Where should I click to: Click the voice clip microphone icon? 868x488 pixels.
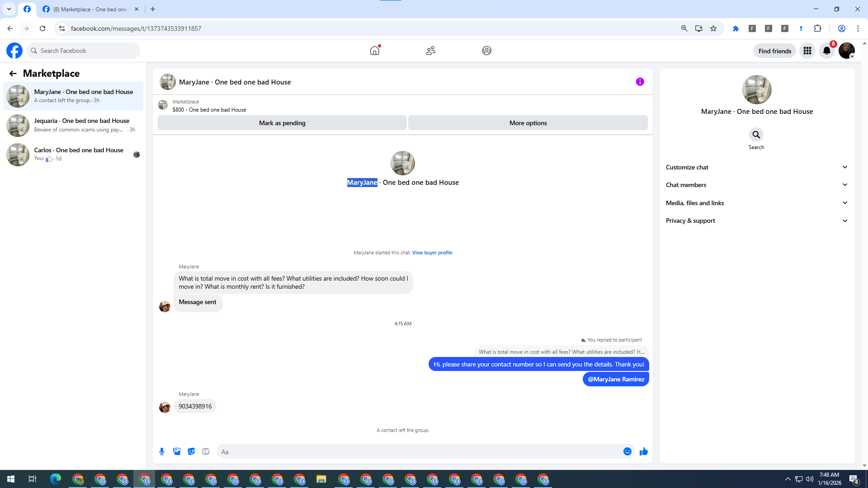162,451
